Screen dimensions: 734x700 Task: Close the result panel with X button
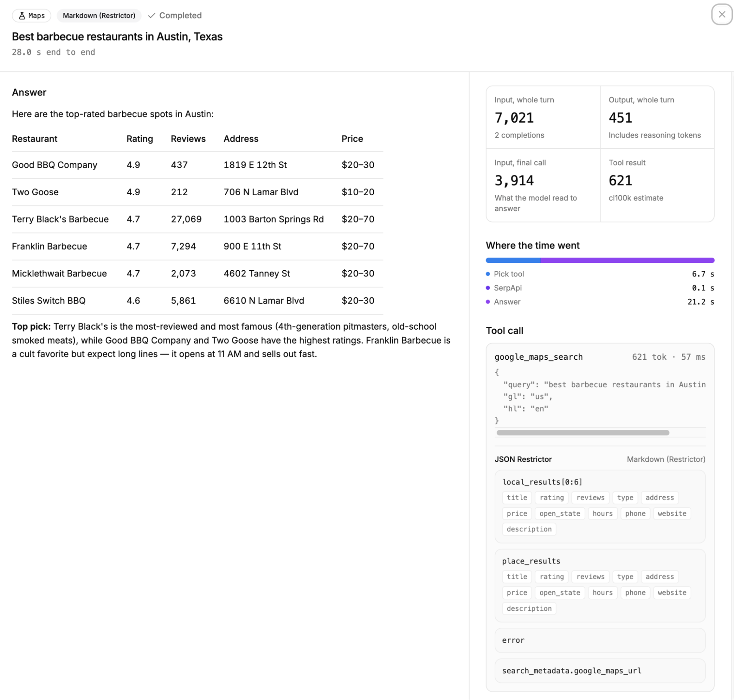pos(722,15)
